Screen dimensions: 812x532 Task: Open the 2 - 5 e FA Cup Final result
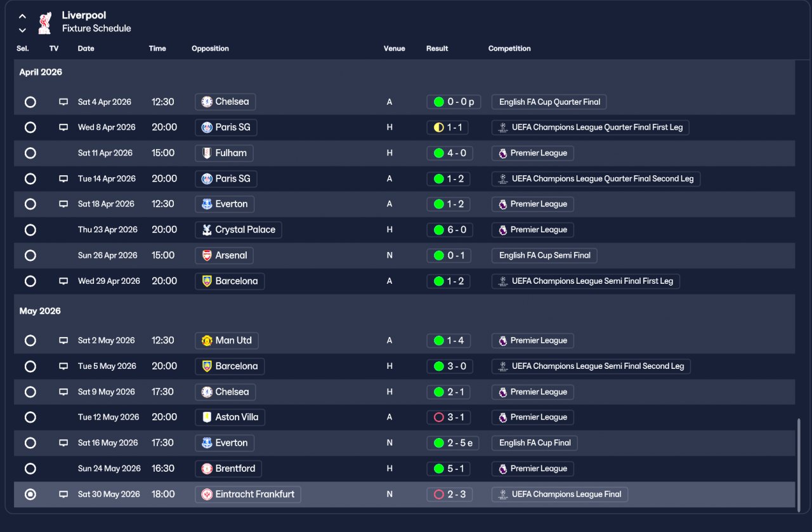tap(454, 442)
